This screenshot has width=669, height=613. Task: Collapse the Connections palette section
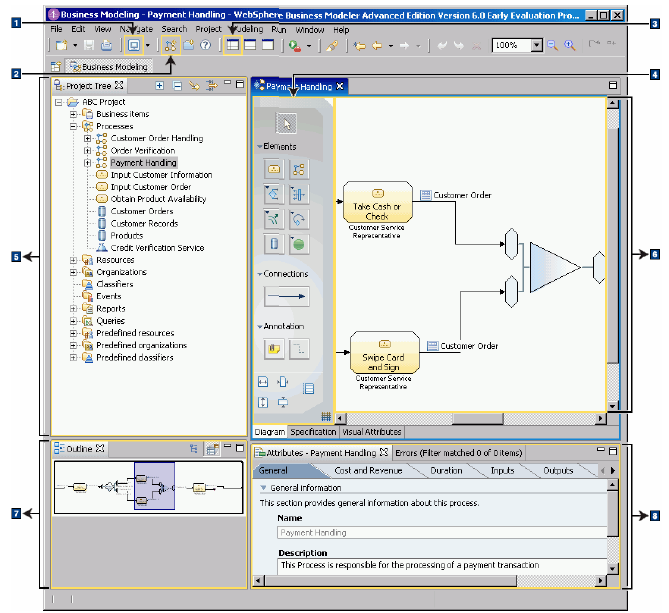click(x=259, y=274)
